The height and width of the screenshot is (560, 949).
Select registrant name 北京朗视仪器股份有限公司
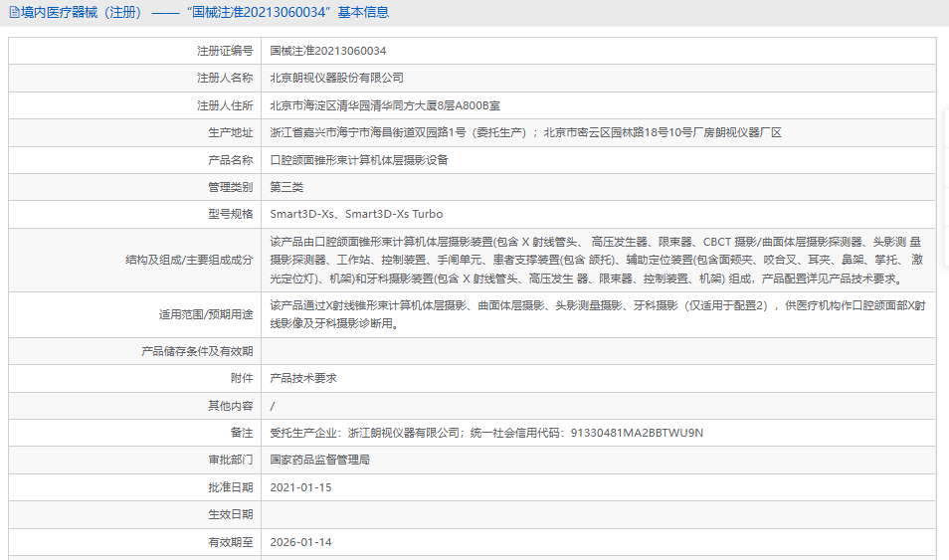pos(336,79)
